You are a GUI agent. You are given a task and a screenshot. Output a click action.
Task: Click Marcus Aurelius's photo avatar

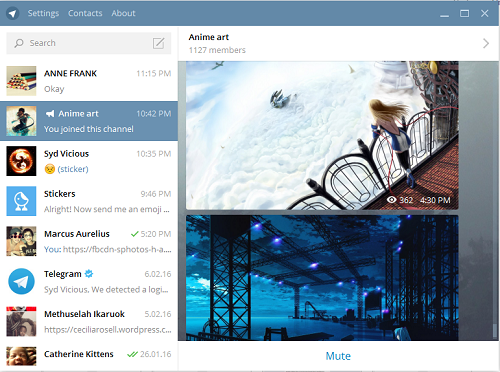(x=21, y=241)
